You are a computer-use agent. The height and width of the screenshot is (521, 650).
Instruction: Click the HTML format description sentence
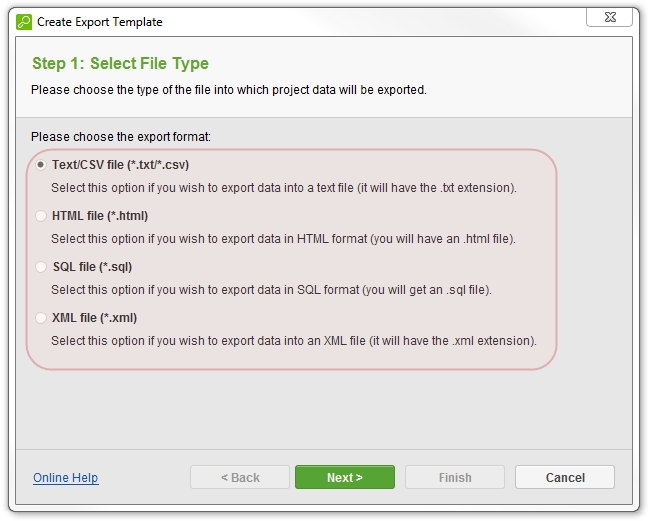(284, 239)
